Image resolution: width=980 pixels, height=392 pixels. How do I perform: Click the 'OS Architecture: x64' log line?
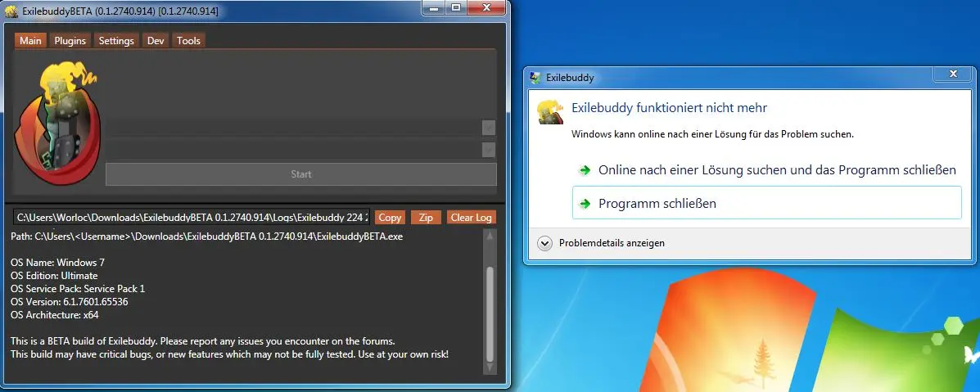tap(54, 315)
